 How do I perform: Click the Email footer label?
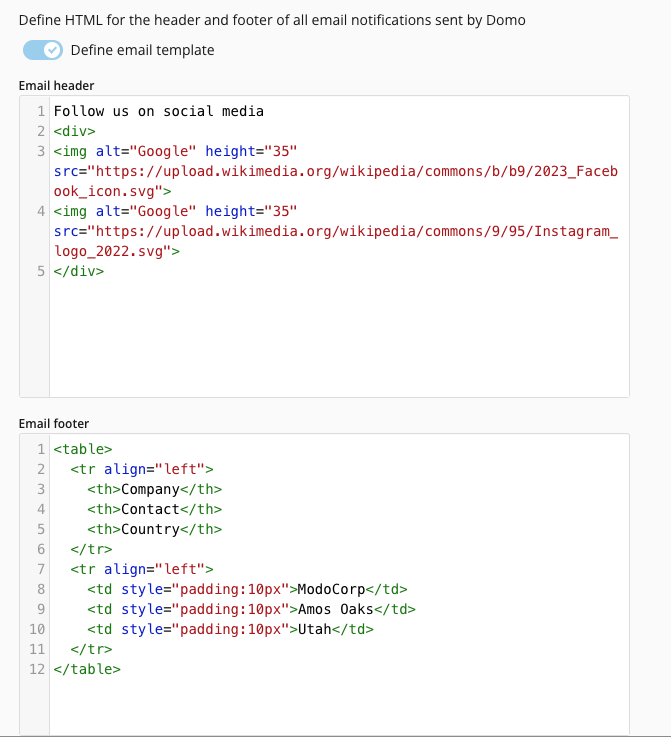(x=54, y=423)
